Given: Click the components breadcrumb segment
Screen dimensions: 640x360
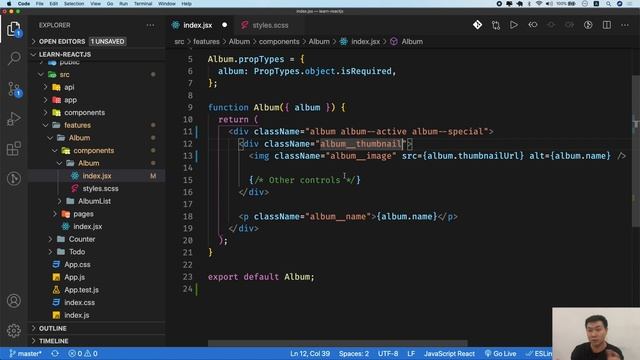Looking at the screenshot, I should pos(279,42).
